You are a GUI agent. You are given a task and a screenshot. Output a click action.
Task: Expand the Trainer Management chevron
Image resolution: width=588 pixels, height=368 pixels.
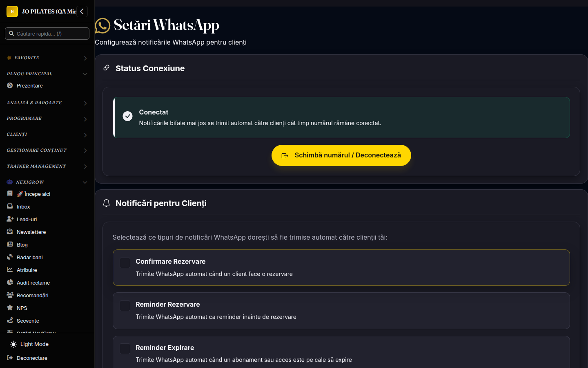click(85, 166)
